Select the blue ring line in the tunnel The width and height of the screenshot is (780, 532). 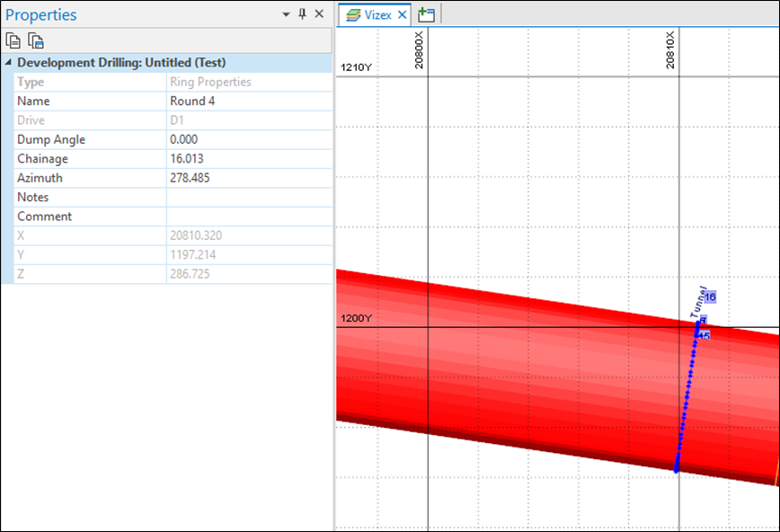pyautogui.click(x=687, y=396)
